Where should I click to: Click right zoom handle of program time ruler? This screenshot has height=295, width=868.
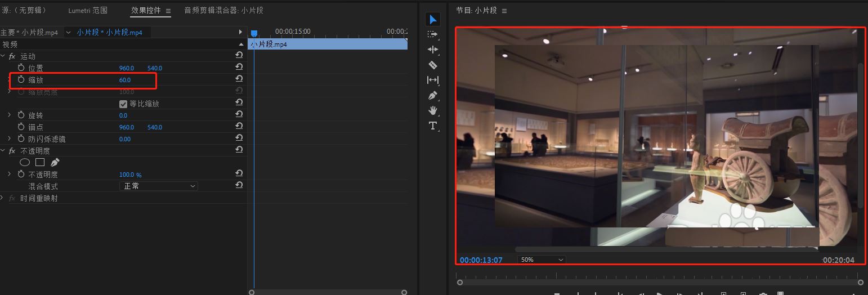click(x=860, y=282)
